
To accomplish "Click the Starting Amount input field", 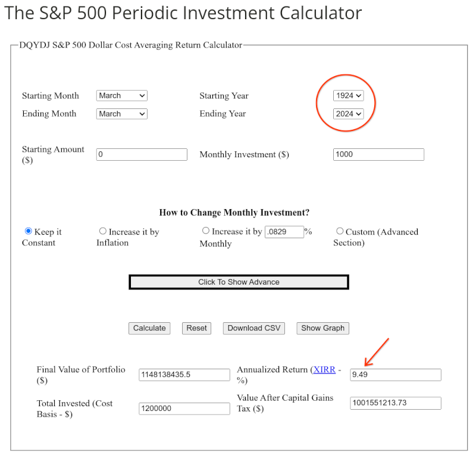I will coord(142,155).
